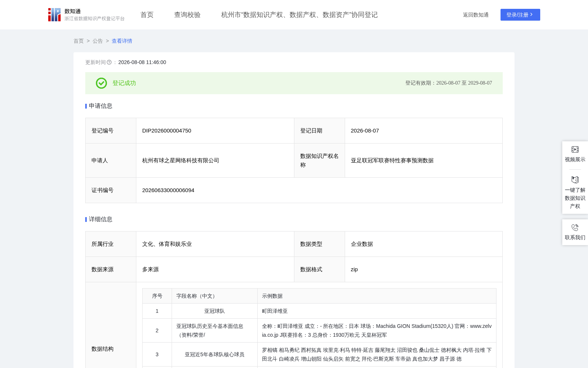Click the 更新时间 help question-mark icon
This screenshot has height=368, width=588.
pyautogui.click(x=109, y=63)
